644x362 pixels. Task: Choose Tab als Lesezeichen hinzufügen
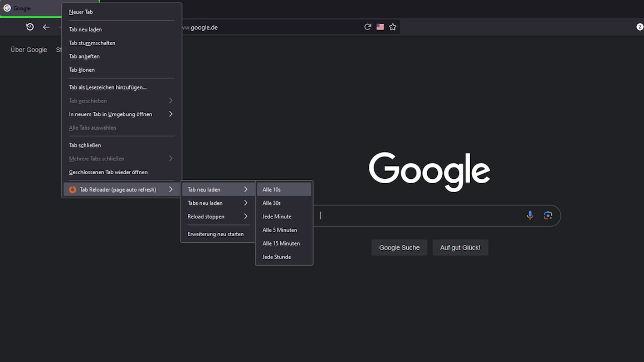121,87
